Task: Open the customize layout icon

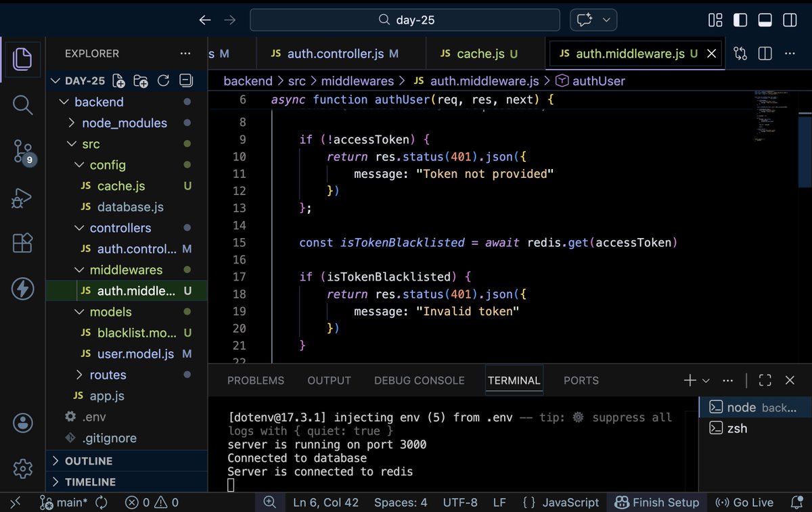Action: click(715, 20)
